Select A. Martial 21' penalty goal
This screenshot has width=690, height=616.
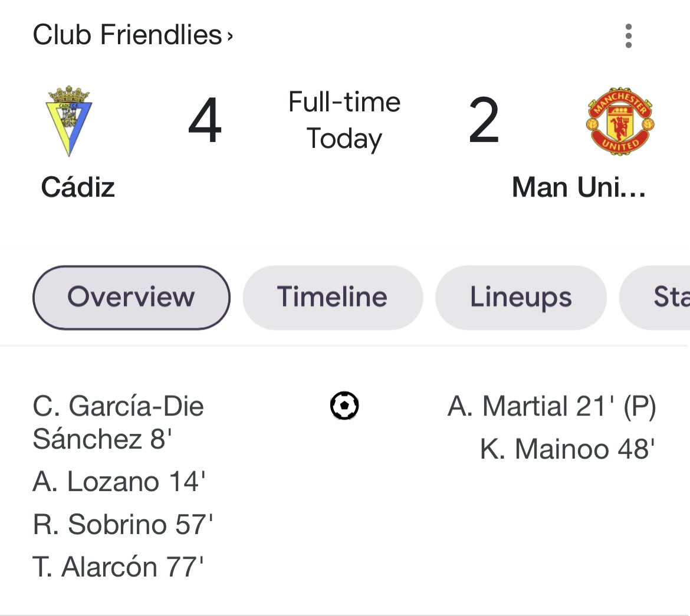point(551,406)
